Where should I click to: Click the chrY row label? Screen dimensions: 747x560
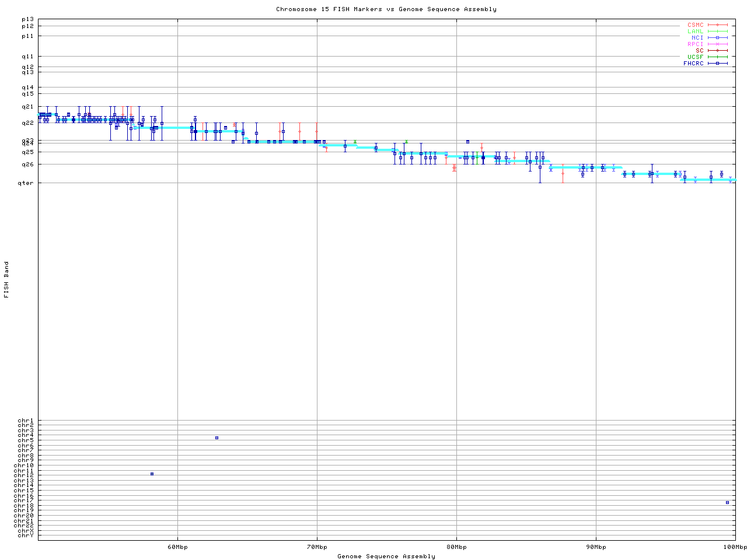(26, 535)
